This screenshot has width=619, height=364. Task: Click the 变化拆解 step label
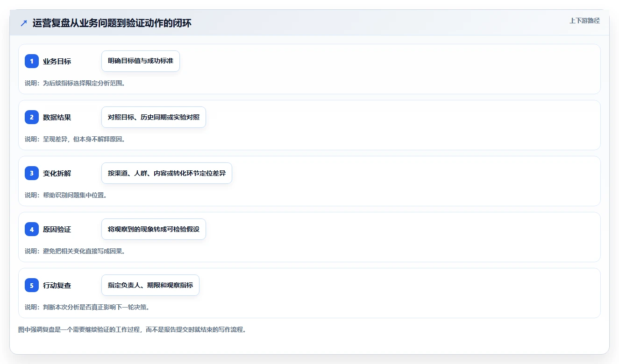57,173
